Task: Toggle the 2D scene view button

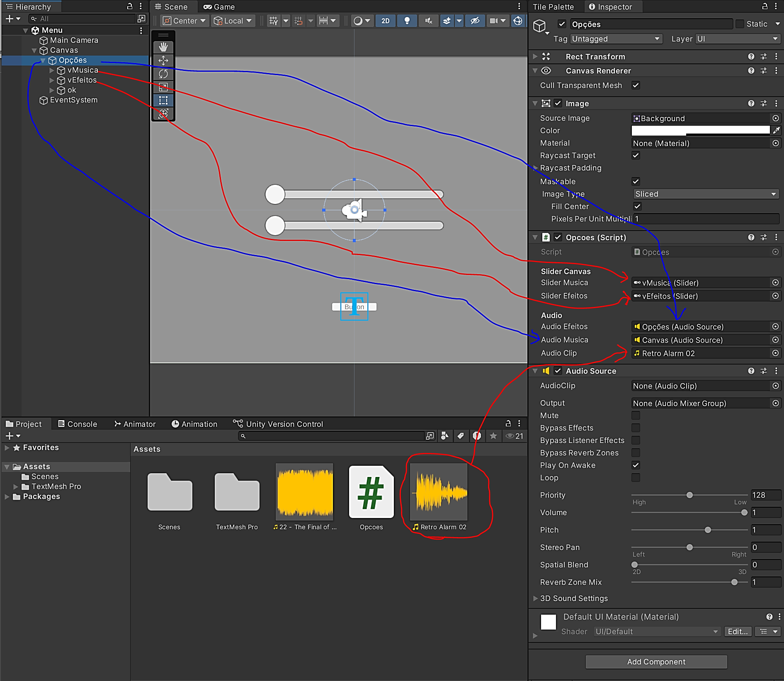Action: point(385,21)
